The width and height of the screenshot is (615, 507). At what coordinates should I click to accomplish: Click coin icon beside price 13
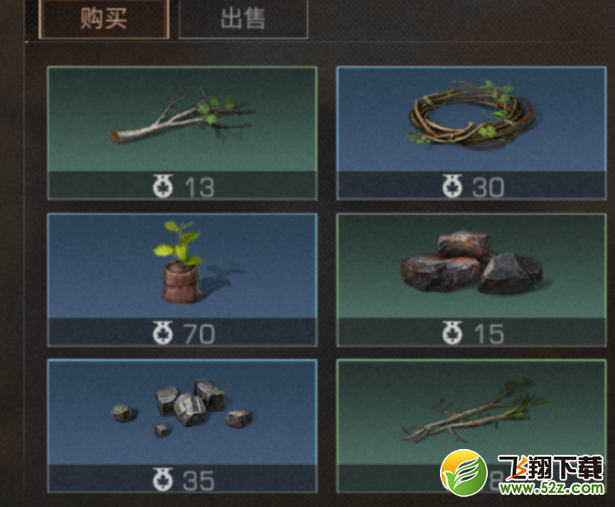coord(163,186)
